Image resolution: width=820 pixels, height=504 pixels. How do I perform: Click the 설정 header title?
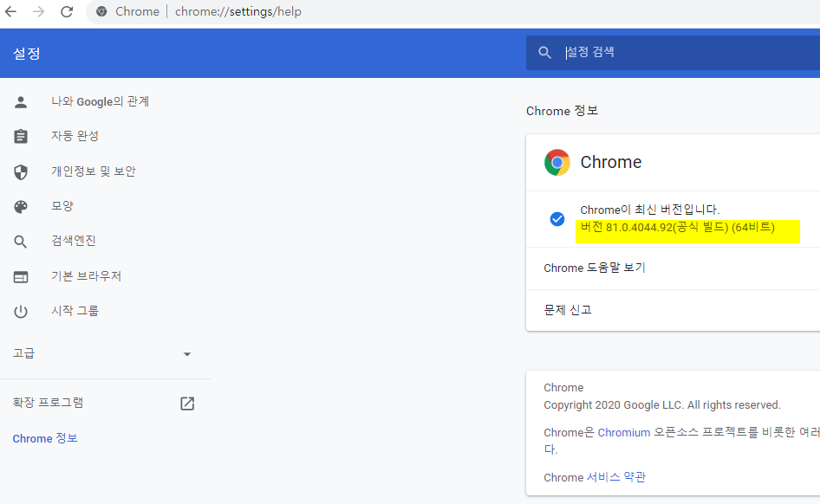point(27,54)
